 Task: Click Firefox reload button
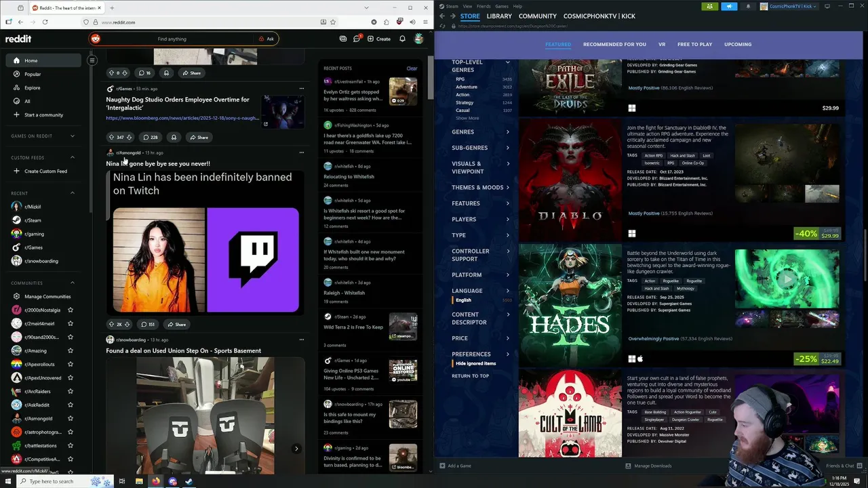45,22
